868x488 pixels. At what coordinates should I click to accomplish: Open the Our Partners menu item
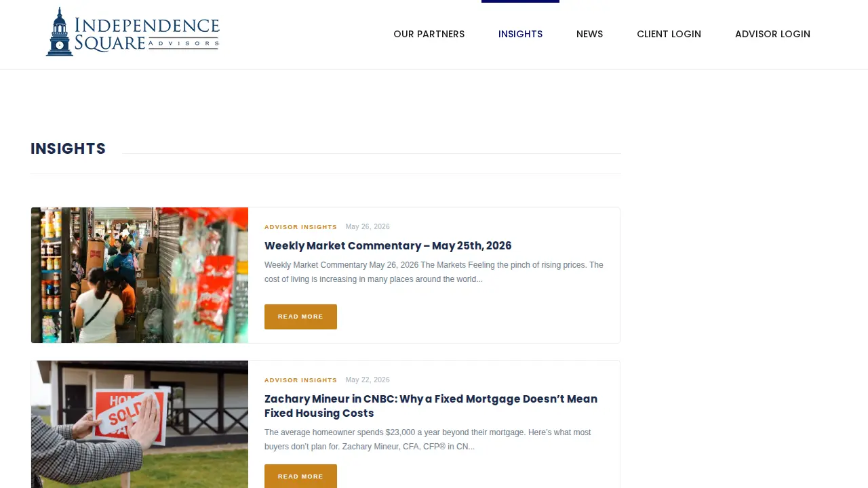coord(429,34)
